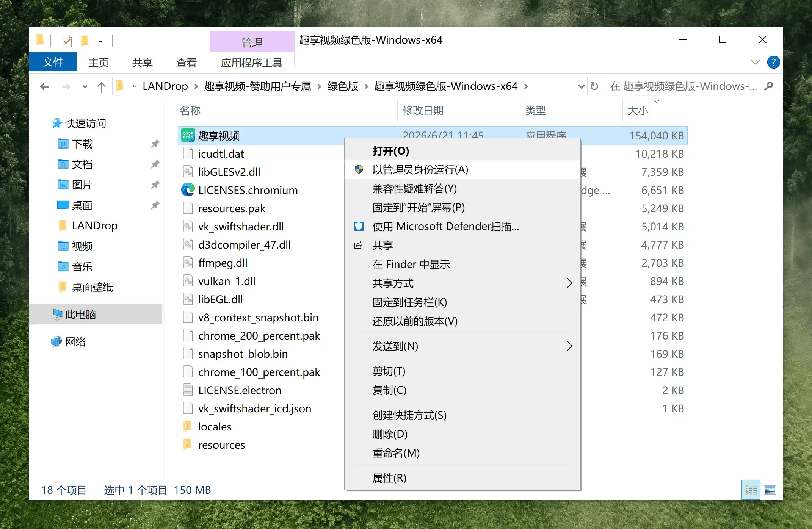Click the admin shield icon in context menu
The width and height of the screenshot is (812, 529).
click(x=359, y=169)
